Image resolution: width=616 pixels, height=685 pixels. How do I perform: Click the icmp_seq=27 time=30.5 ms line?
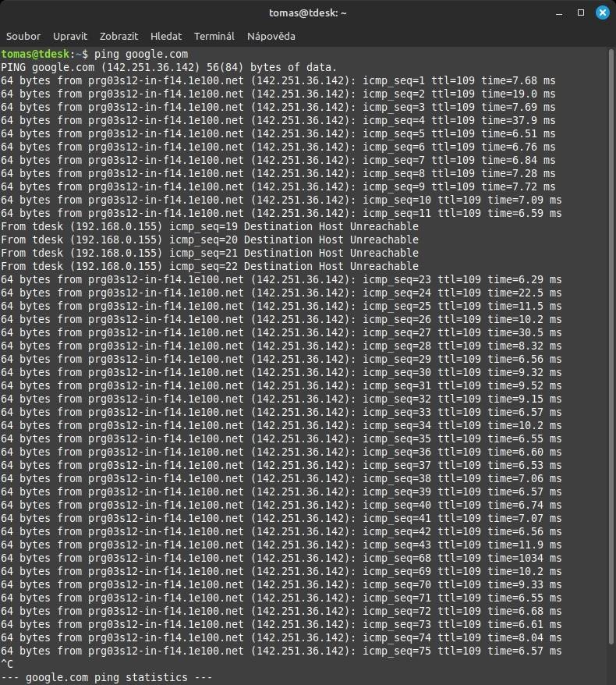pyautogui.click(x=281, y=332)
